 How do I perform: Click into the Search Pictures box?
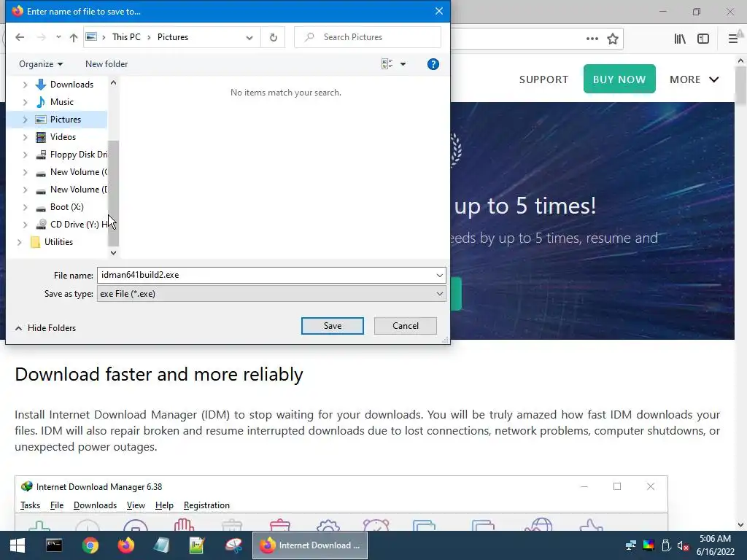click(368, 37)
